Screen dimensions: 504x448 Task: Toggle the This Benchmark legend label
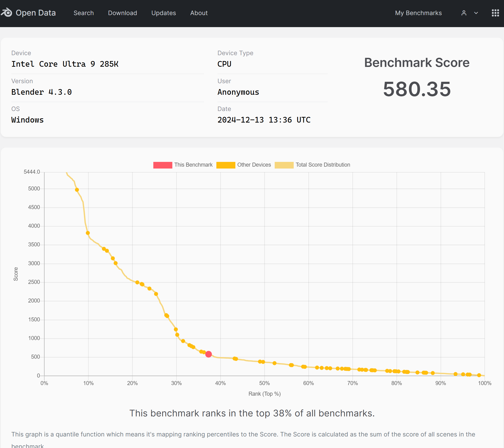[193, 165]
